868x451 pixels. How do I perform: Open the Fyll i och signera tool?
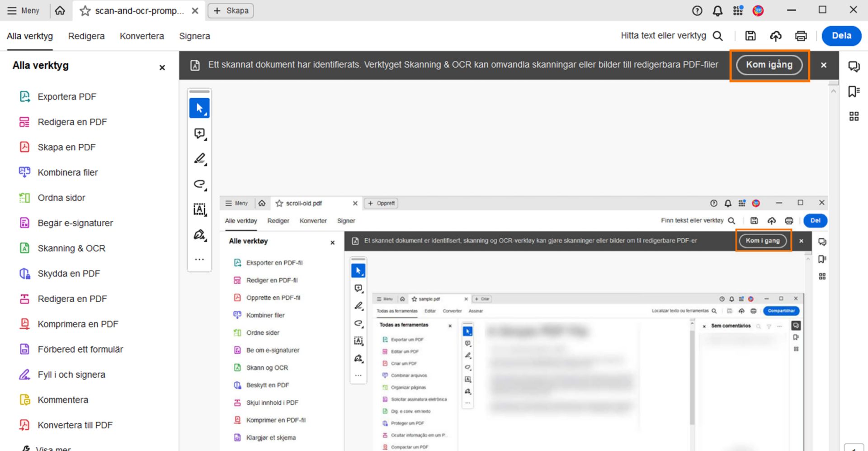pyautogui.click(x=62, y=375)
